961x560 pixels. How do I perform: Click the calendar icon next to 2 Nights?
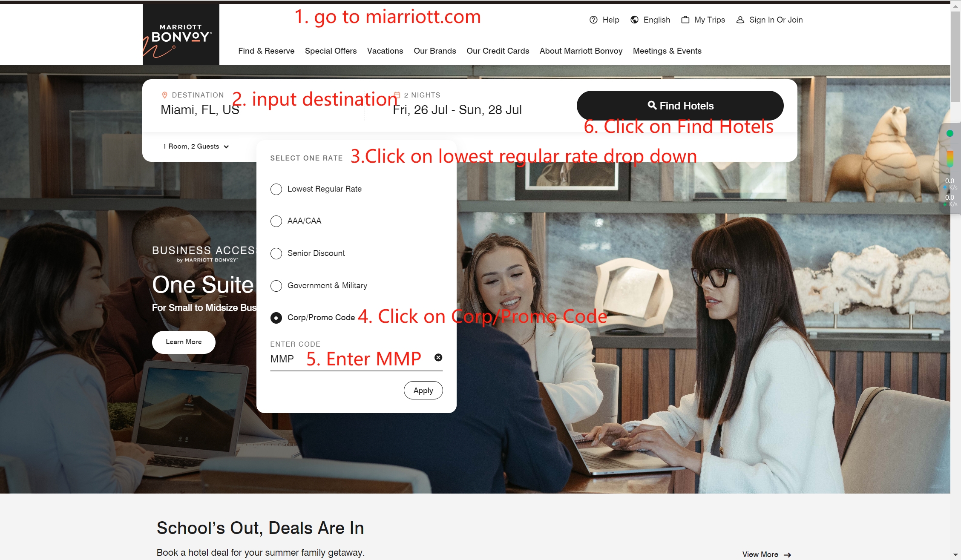(x=397, y=95)
